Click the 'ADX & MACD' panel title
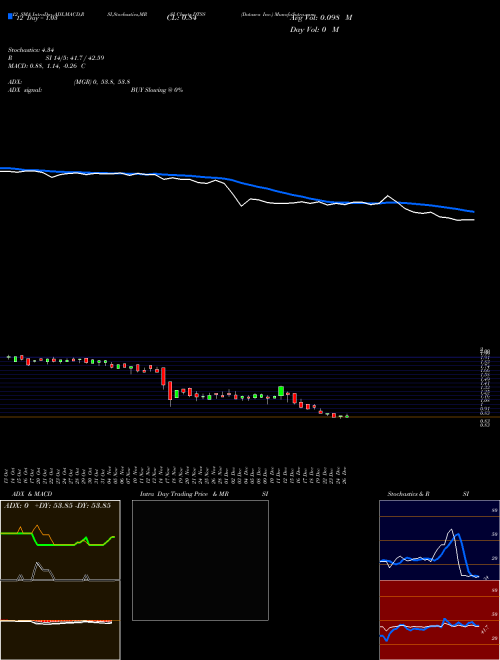Image resolution: width=500 pixels, height=660 pixels. click(32, 494)
